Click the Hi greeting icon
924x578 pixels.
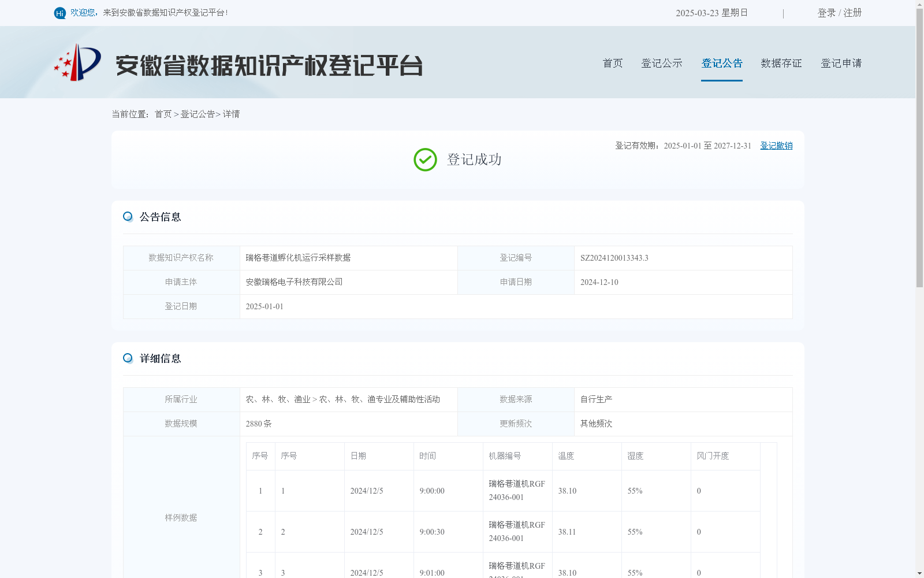pyautogui.click(x=60, y=13)
